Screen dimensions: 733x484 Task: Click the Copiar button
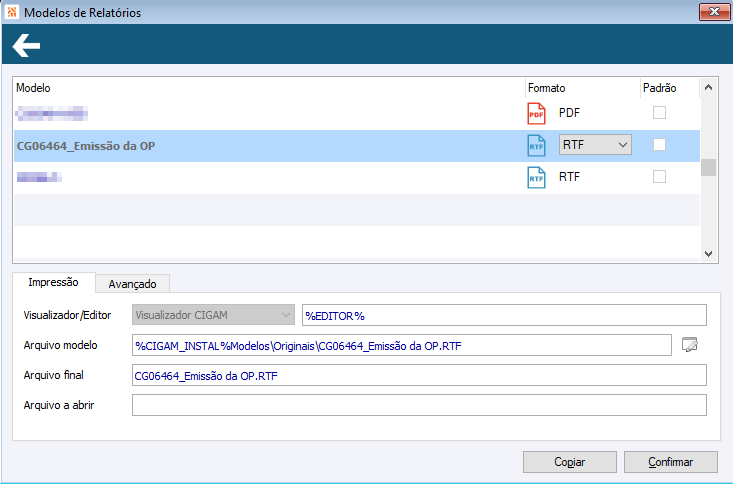click(x=569, y=462)
